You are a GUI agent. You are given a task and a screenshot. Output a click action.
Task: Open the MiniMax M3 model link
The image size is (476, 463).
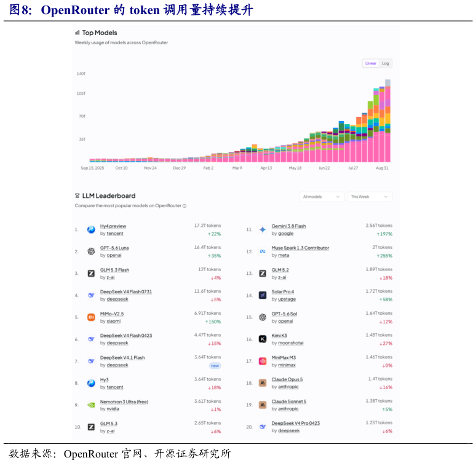coord(284,358)
